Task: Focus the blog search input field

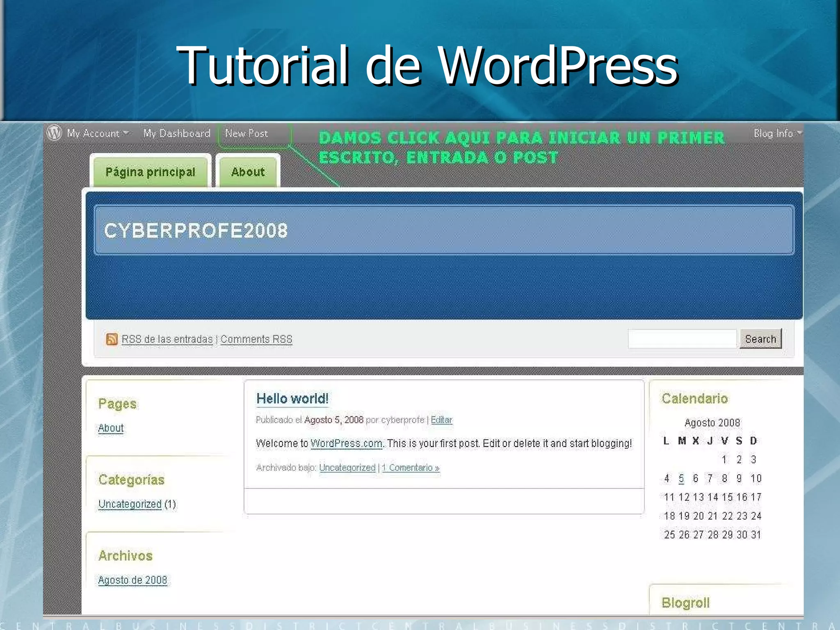Action: pyautogui.click(x=682, y=339)
